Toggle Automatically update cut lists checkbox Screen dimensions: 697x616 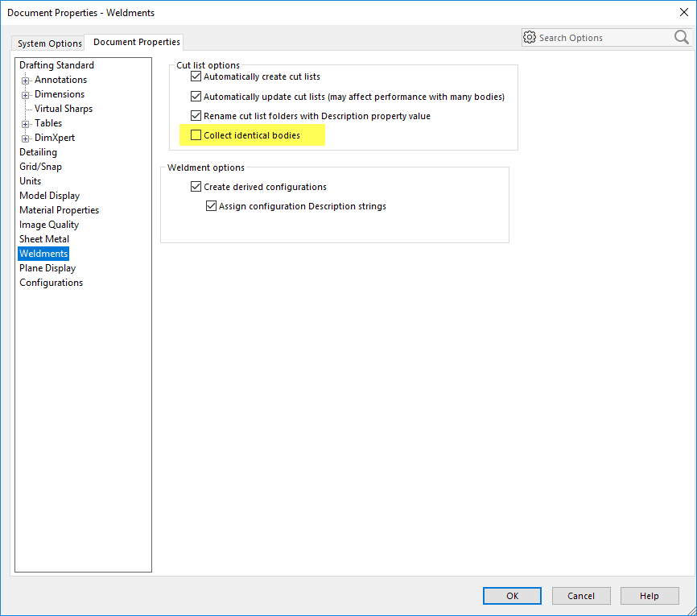(196, 97)
